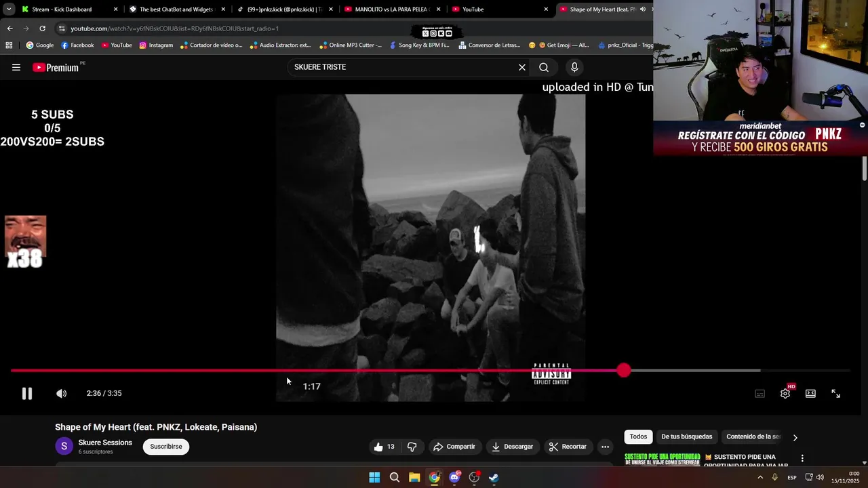868x488 pixels.
Task: Go back in browser history
Action: pyautogui.click(x=9, y=28)
